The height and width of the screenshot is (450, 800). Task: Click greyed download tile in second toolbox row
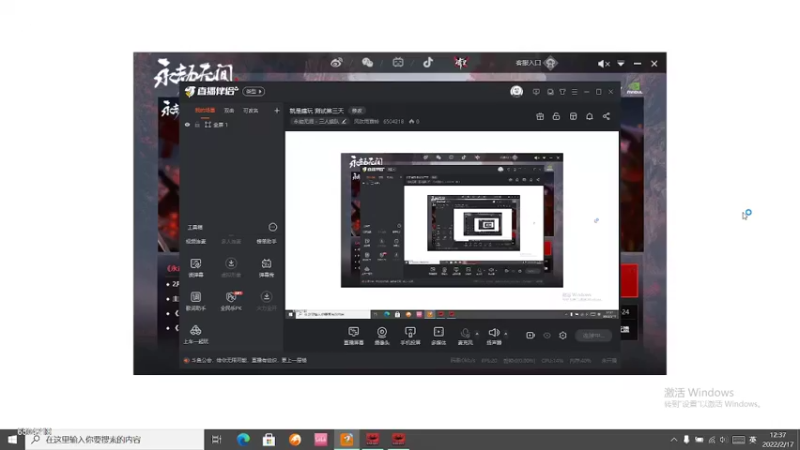coord(266,301)
